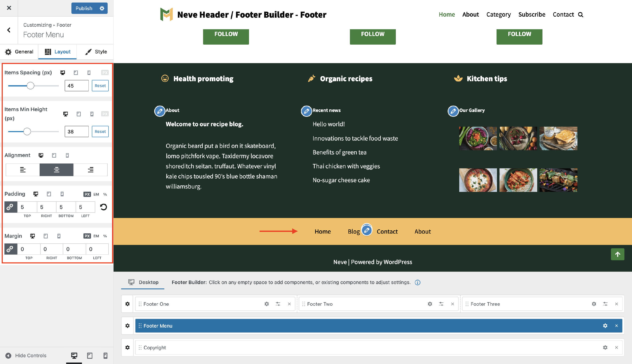
Task: Open Footer One settings gear
Action: pos(266,304)
